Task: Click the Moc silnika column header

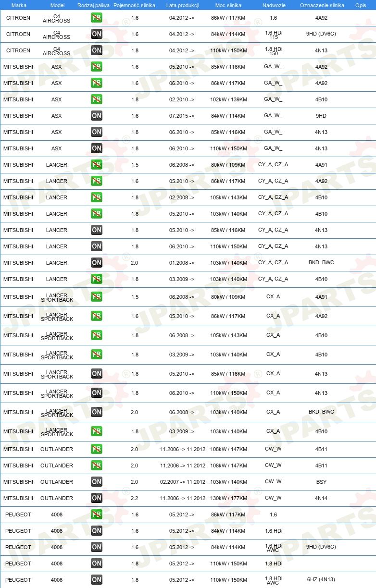Action: (x=229, y=5)
